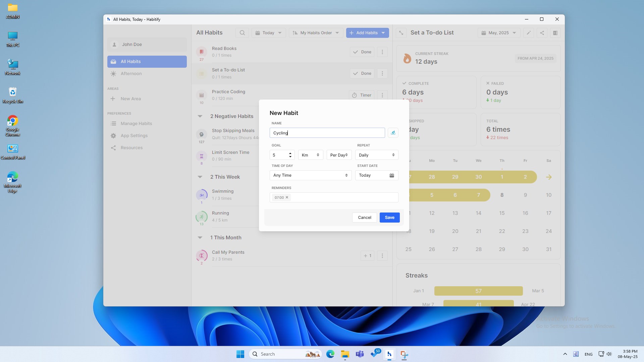The width and height of the screenshot is (644, 362).
Task: Click the share habit icon
Action: point(542,33)
